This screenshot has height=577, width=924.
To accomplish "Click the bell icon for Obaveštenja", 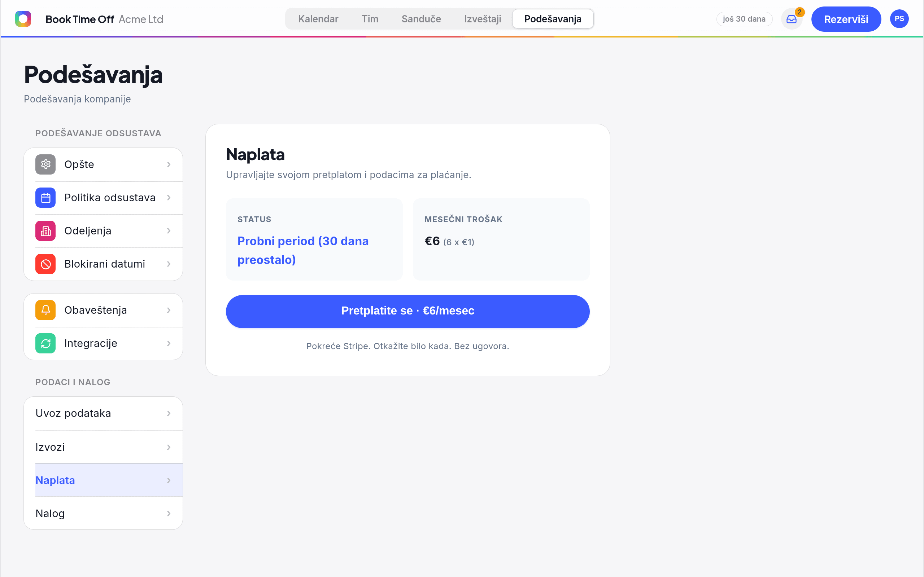I will (45, 310).
